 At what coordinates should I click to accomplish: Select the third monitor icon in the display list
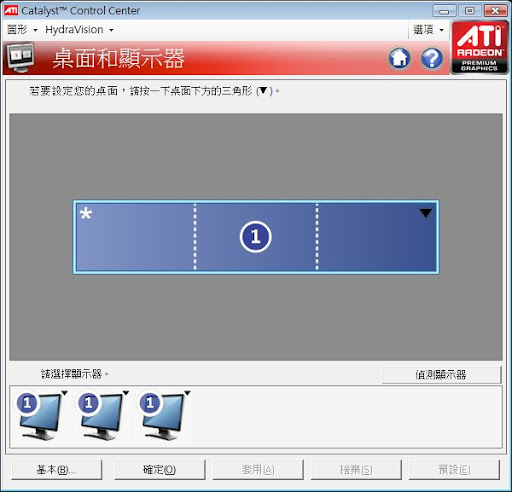162,416
